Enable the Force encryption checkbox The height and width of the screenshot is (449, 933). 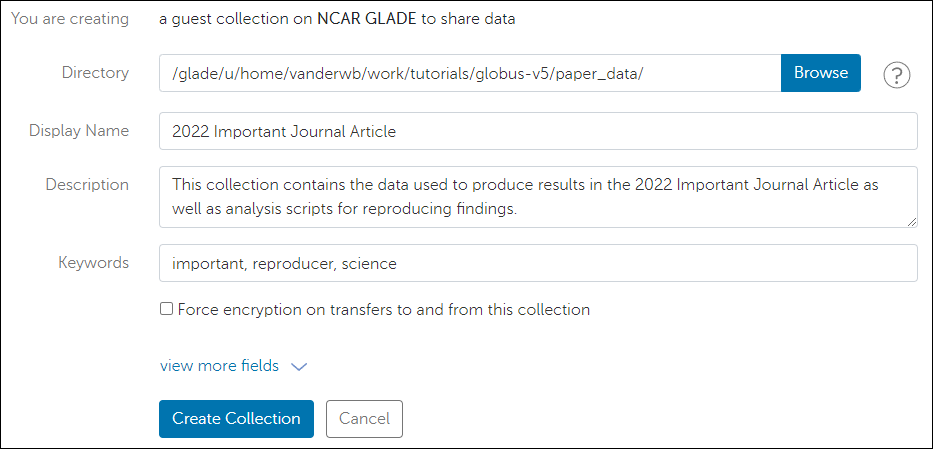click(167, 310)
